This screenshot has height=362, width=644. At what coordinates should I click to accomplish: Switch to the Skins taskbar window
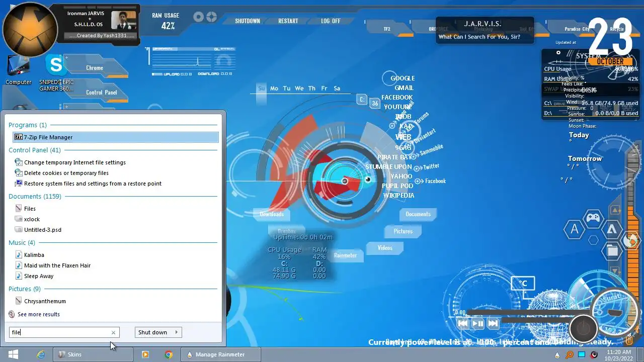point(93,354)
